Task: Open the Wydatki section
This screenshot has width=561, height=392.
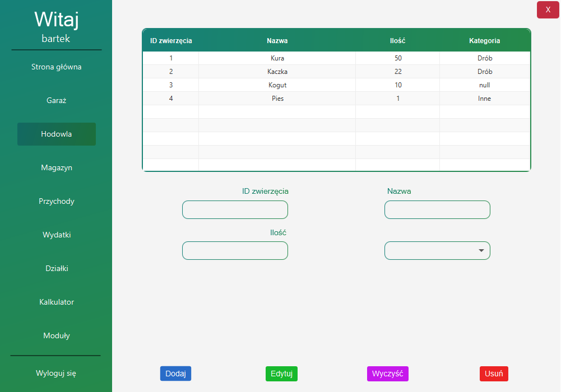Action: click(56, 235)
